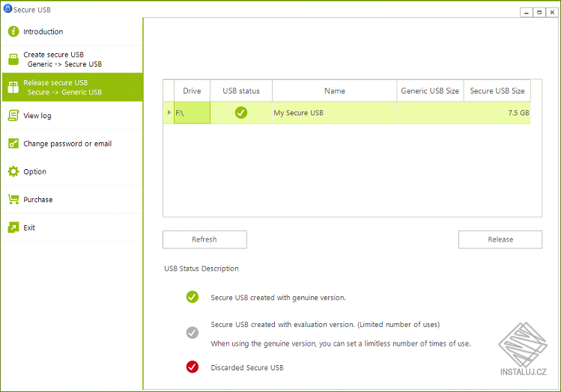This screenshot has height=392, width=561.
Task: Choose Exit from the sidebar
Action: (x=72, y=227)
